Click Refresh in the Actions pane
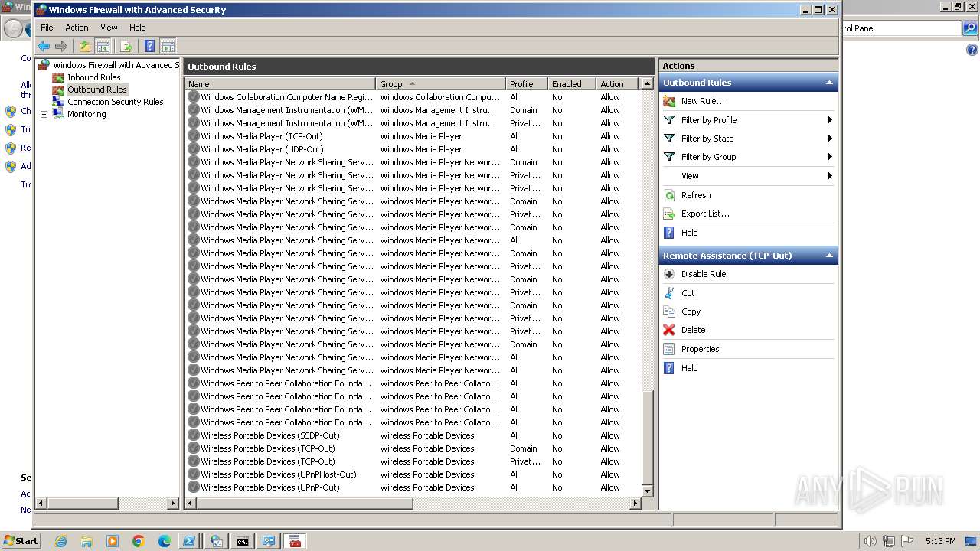The height and width of the screenshot is (551, 980). [x=695, y=195]
